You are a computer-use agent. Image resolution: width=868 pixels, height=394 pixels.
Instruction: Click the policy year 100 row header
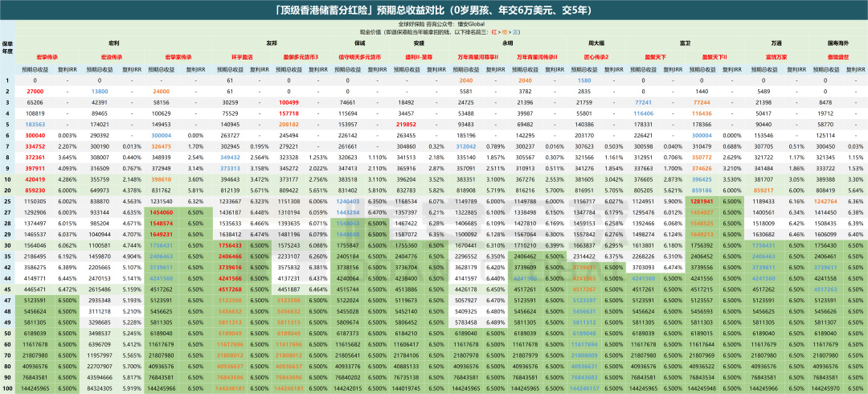(x=7, y=388)
